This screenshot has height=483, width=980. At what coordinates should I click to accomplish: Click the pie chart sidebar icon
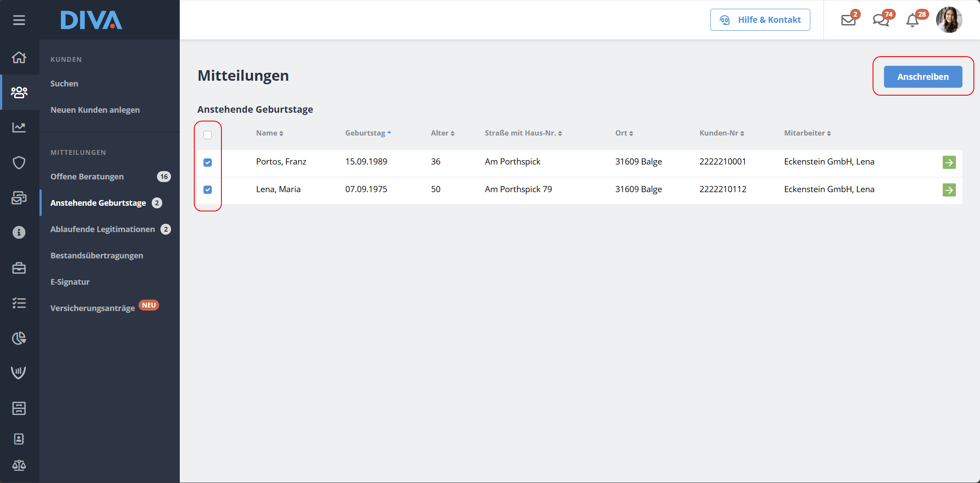pos(19,338)
